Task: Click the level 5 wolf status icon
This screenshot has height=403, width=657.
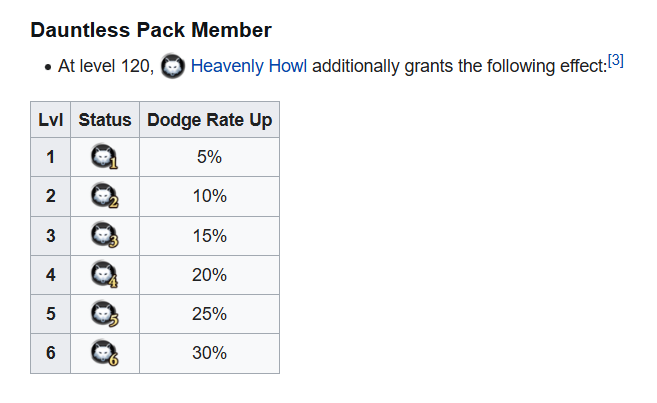Action: [x=105, y=314]
